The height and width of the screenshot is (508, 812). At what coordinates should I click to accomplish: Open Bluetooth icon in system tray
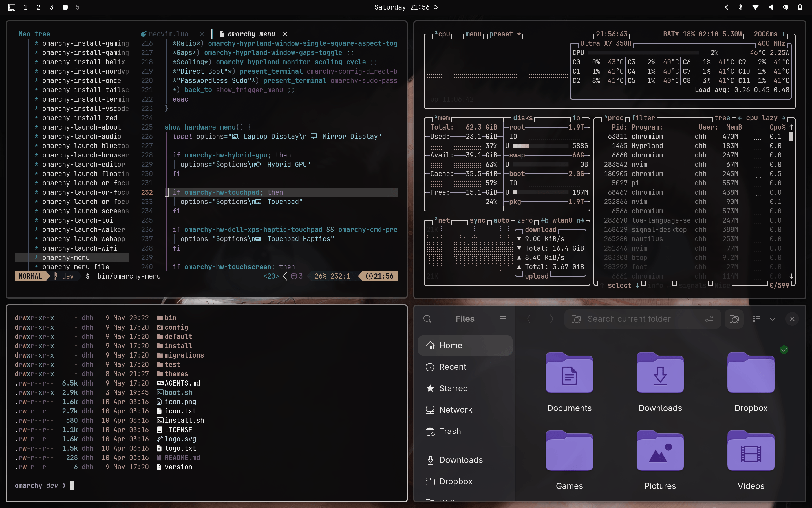point(741,7)
